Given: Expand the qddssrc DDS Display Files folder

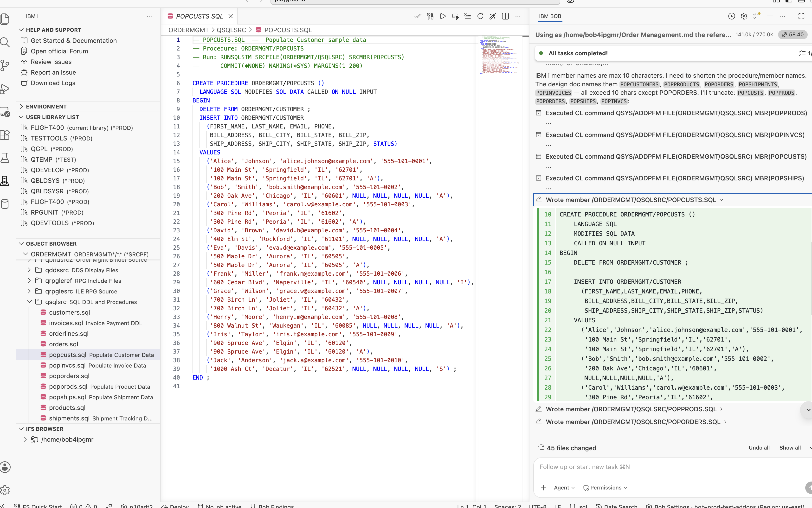Looking at the screenshot, I should coord(29,270).
